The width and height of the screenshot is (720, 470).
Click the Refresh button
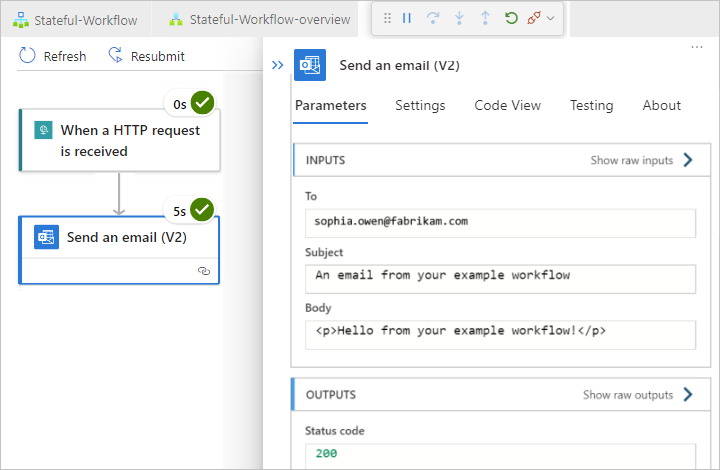point(53,56)
